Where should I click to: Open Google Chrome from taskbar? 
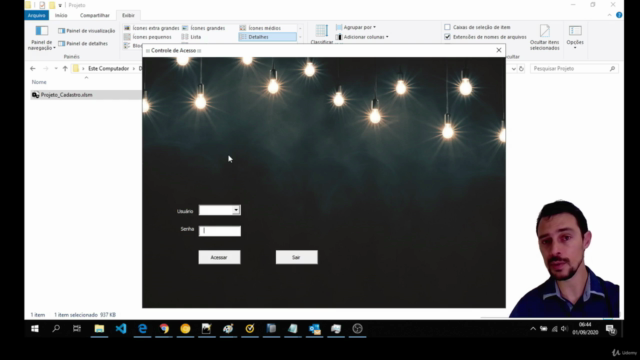tap(164, 329)
